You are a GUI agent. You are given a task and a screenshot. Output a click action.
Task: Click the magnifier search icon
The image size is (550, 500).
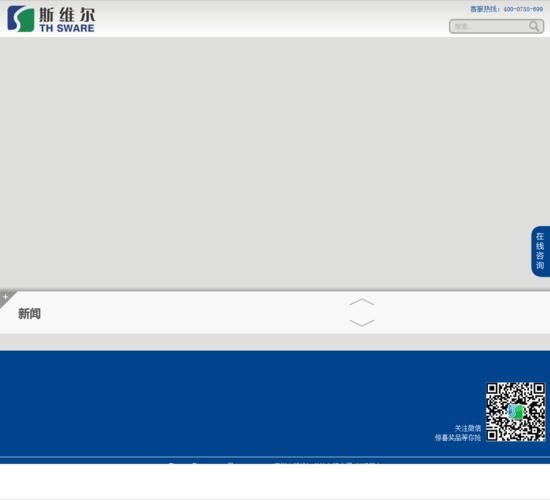pyautogui.click(x=534, y=26)
